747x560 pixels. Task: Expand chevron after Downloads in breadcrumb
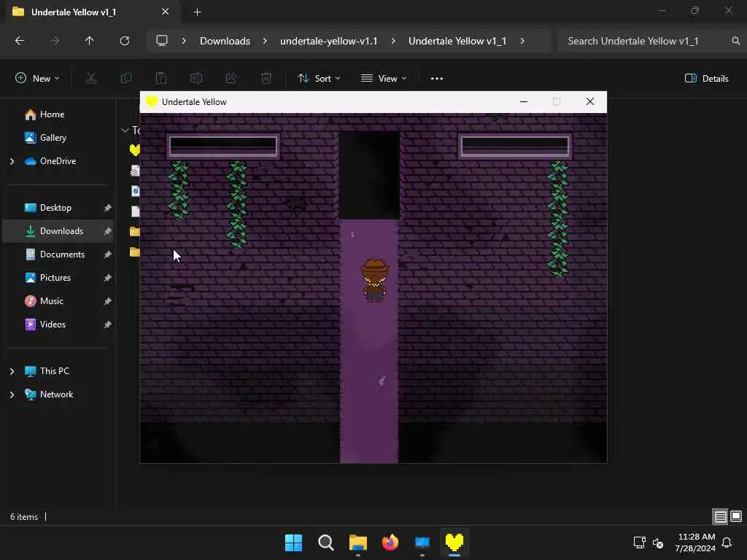pos(265,41)
